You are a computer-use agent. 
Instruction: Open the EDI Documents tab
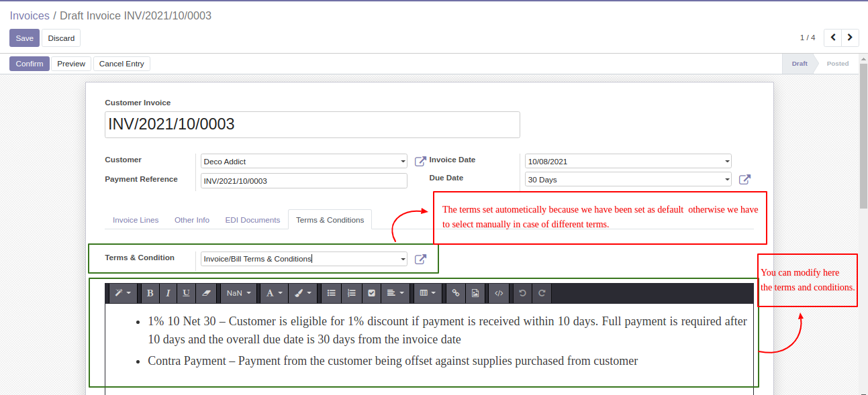tap(252, 220)
